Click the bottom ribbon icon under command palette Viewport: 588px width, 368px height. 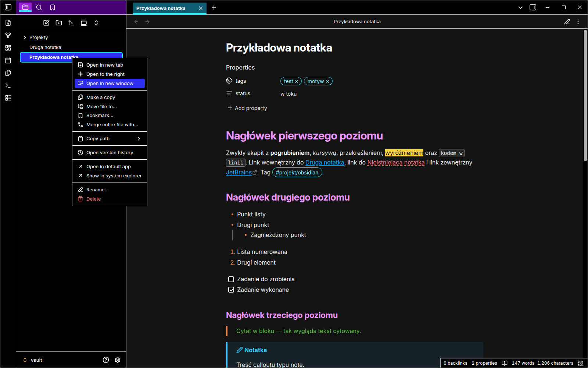pos(8,98)
